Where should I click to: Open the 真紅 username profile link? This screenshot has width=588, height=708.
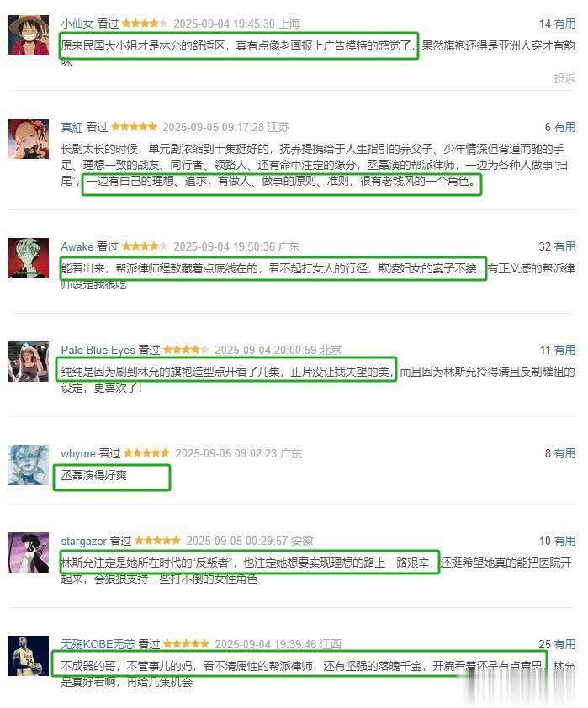(x=72, y=127)
